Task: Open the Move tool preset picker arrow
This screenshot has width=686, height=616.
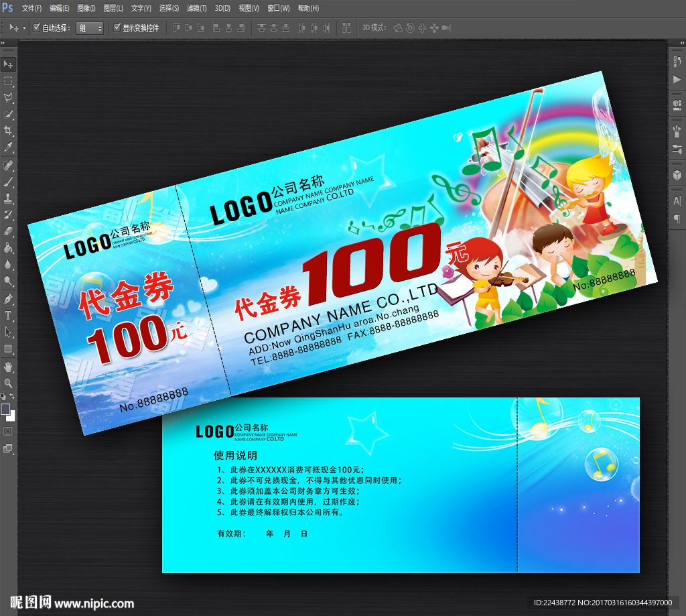Action: click(x=25, y=28)
